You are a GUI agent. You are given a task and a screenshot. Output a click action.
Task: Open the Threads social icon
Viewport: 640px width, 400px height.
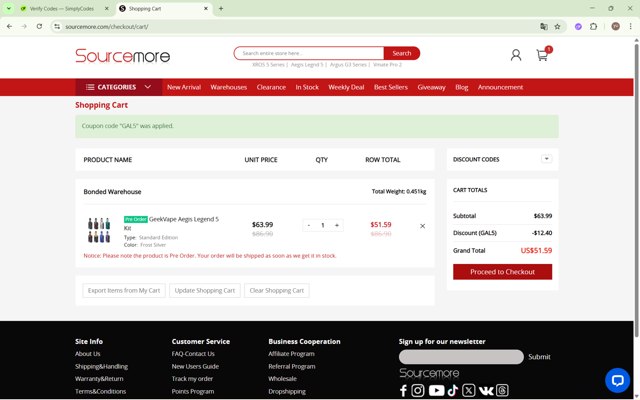(502, 391)
